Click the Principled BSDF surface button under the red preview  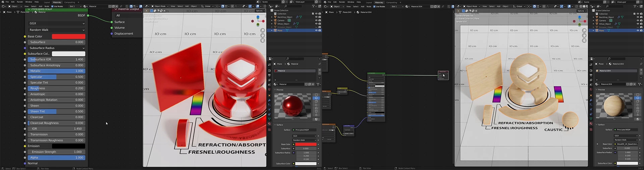pos(304,130)
